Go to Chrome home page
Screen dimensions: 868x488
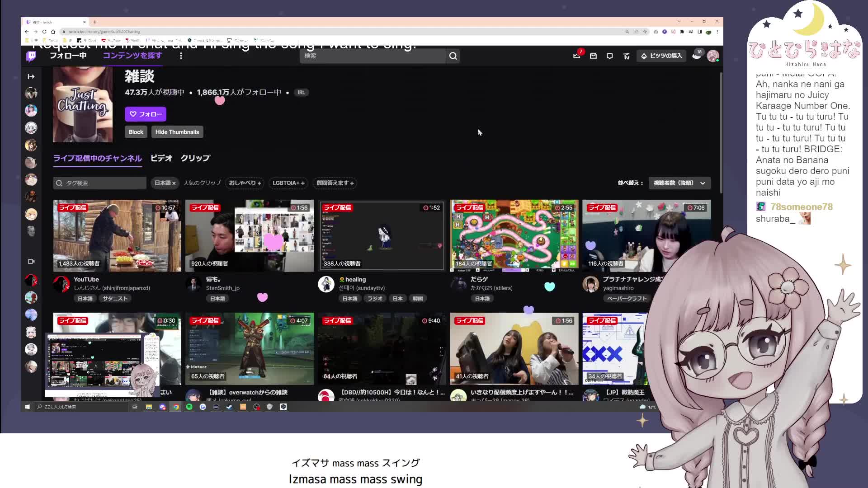point(53,32)
